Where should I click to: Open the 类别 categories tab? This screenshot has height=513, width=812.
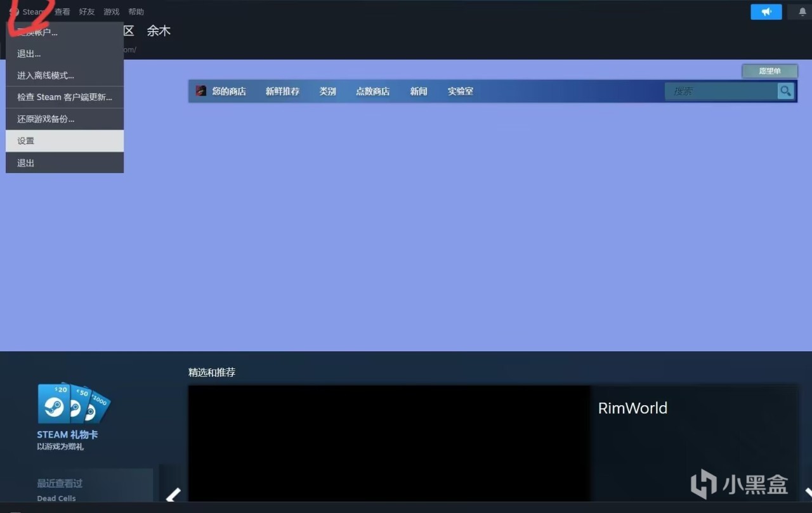(328, 91)
